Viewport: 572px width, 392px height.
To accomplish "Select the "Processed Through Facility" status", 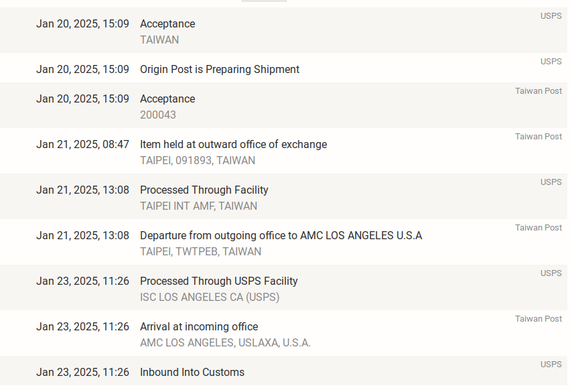I will click(204, 190).
